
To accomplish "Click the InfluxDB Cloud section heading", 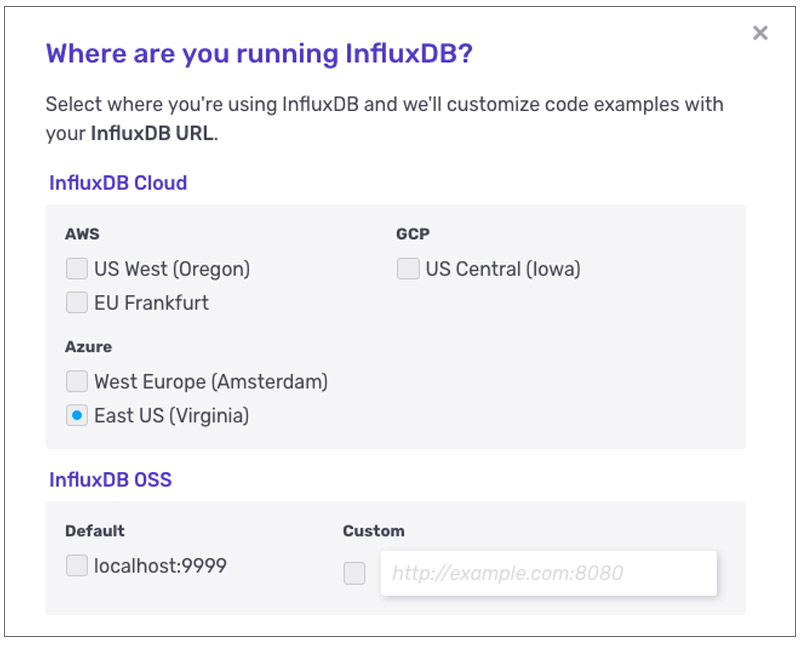I will pos(118,183).
